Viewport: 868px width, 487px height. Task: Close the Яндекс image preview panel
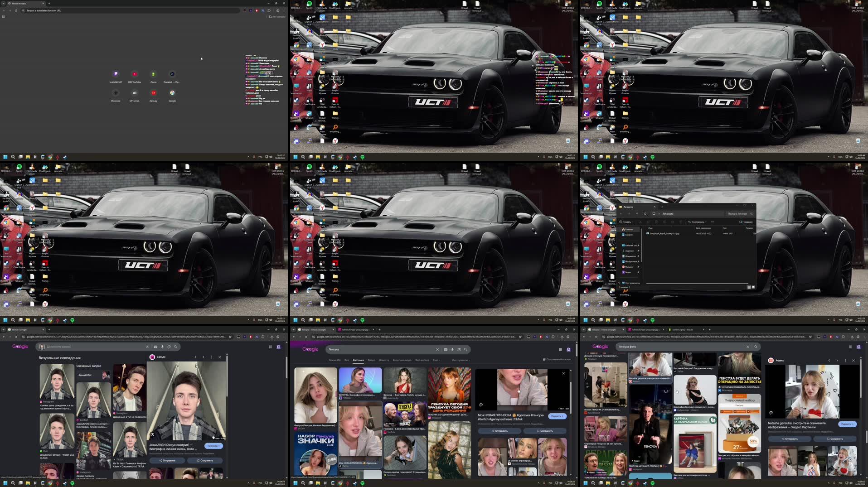click(x=853, y=360)
